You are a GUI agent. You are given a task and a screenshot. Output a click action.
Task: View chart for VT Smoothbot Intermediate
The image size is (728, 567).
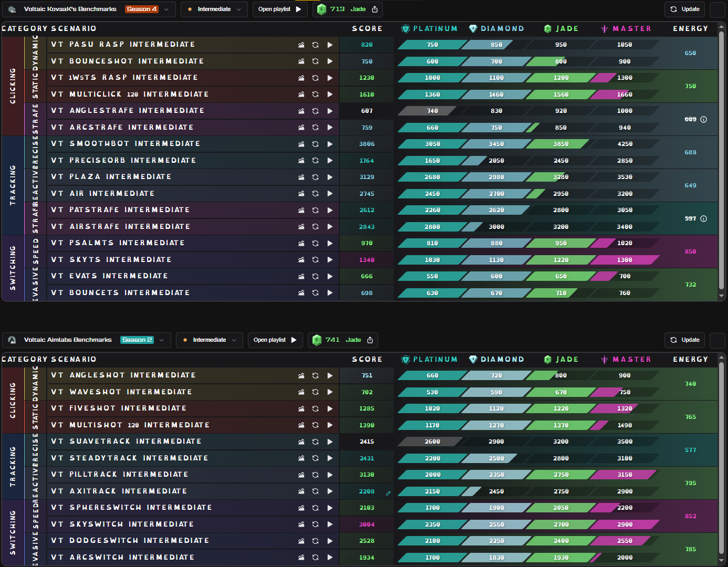point(301,144)
